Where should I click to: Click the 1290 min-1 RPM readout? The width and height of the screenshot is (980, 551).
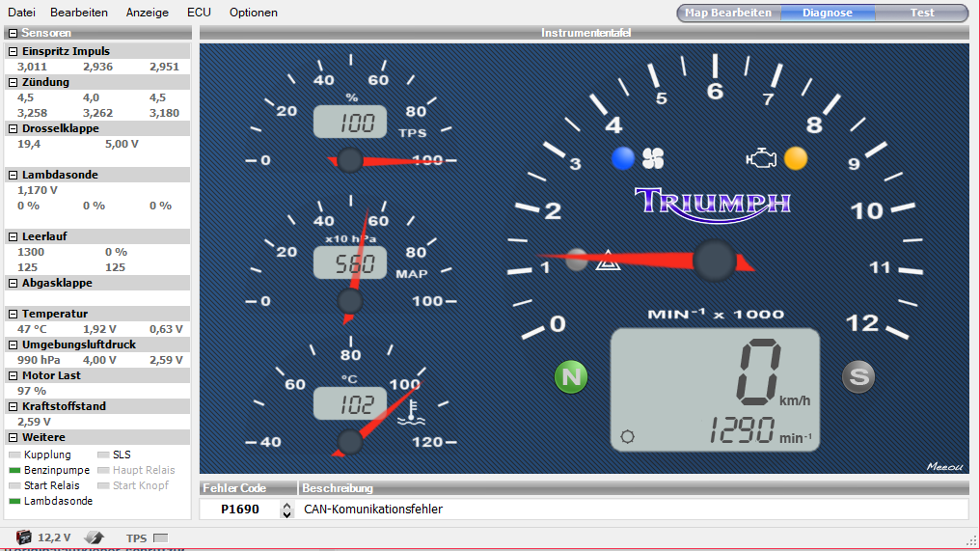(x=760, y=431)
